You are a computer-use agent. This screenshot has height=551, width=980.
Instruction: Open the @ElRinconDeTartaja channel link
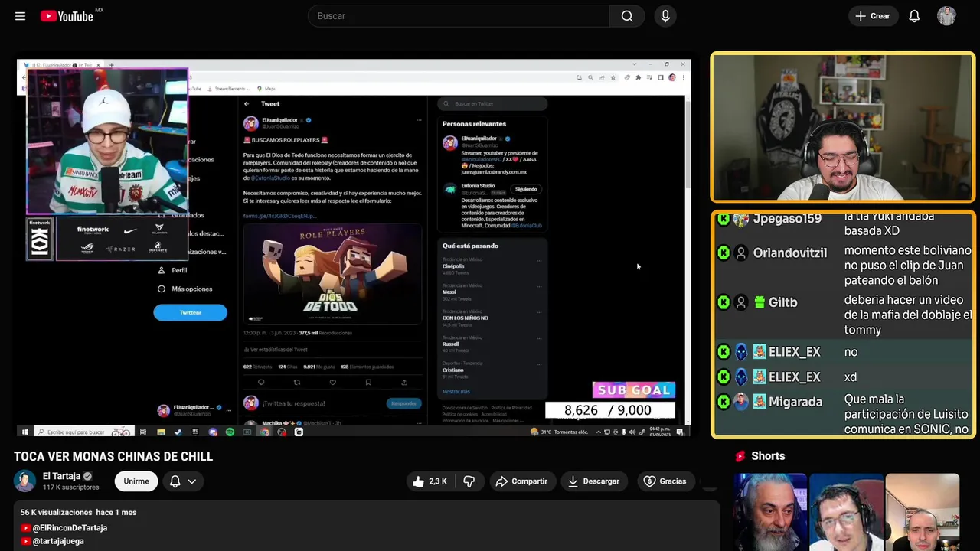[x=70, y=528]
